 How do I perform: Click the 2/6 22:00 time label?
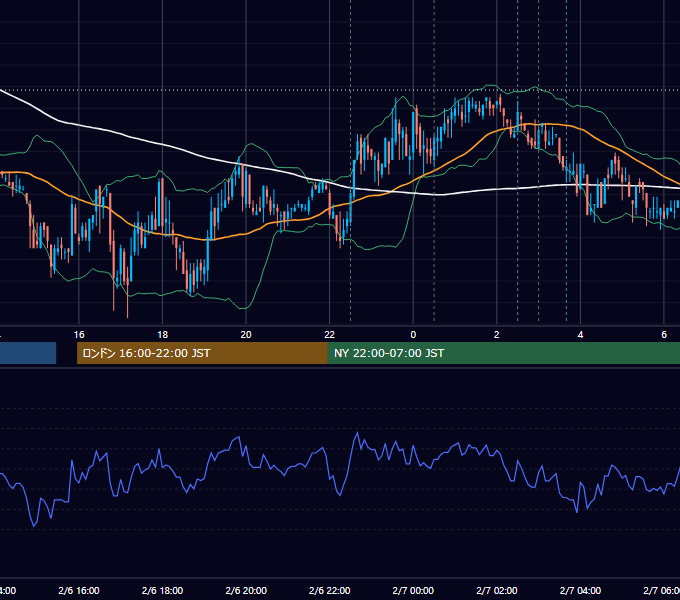[x=330, y=590]
